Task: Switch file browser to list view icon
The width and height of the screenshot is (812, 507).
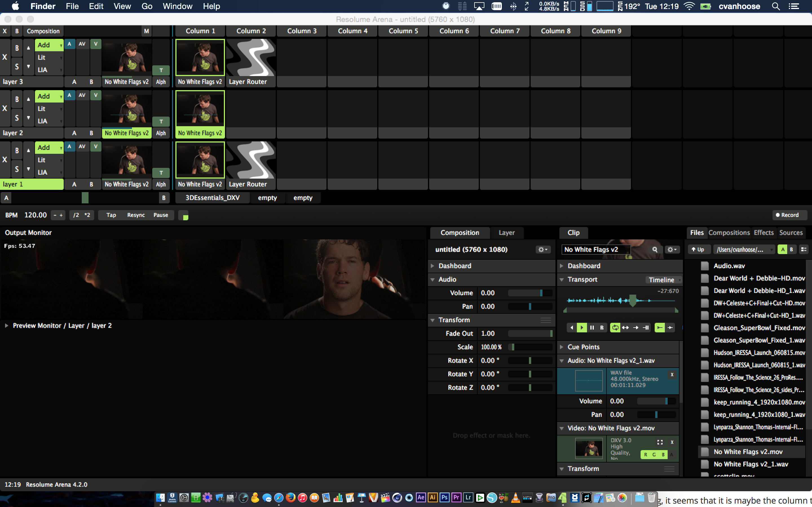Action: coord(804,250)
